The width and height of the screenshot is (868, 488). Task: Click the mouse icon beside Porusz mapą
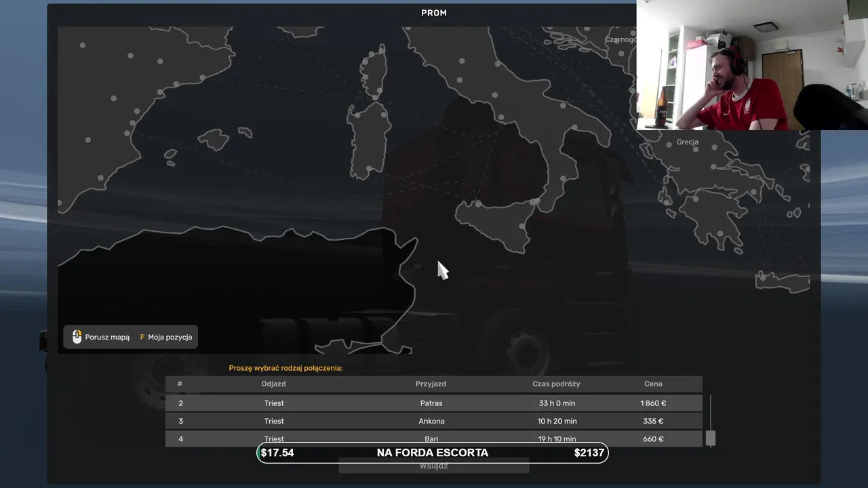pyautogui.click(x=77, y=337)
